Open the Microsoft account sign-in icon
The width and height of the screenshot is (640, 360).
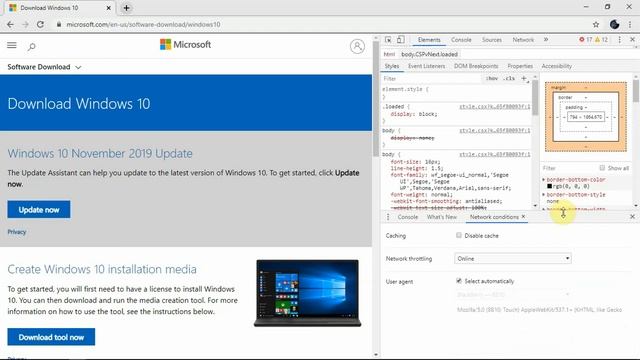point(357,46)
